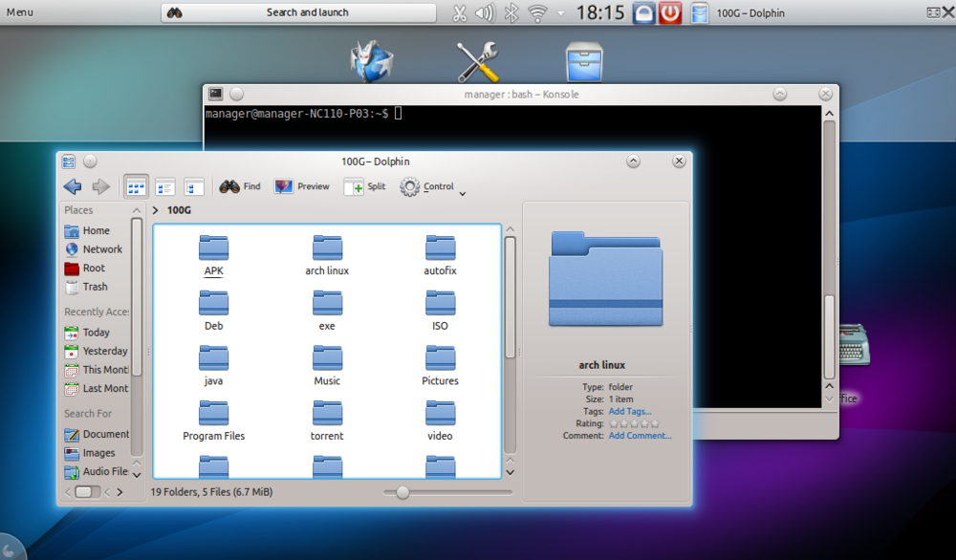
Task: Click the Add Comment link
Action: coord(640,436)
